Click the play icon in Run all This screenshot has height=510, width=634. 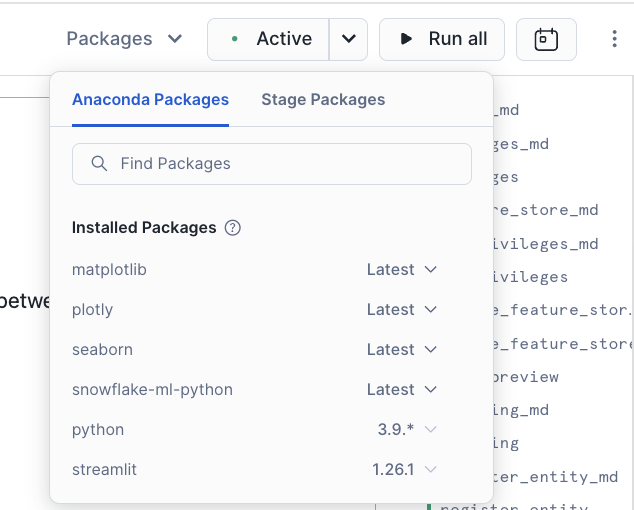pyautogui.click(x=406, y=39)
